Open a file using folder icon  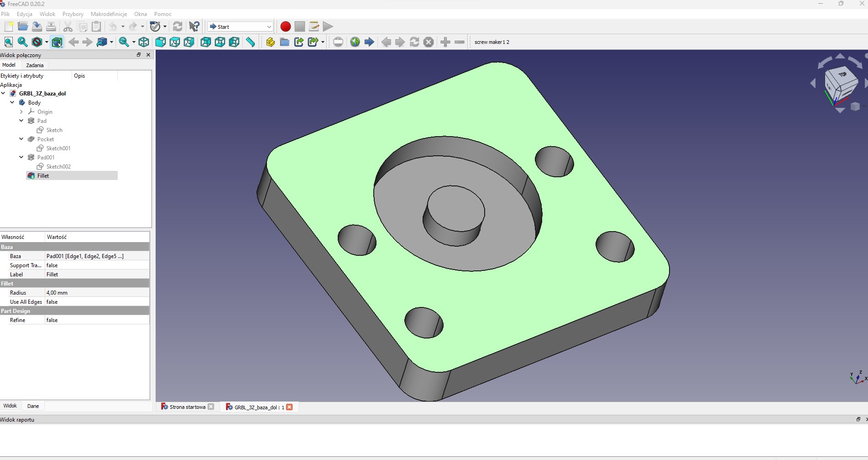coord(23,26)
